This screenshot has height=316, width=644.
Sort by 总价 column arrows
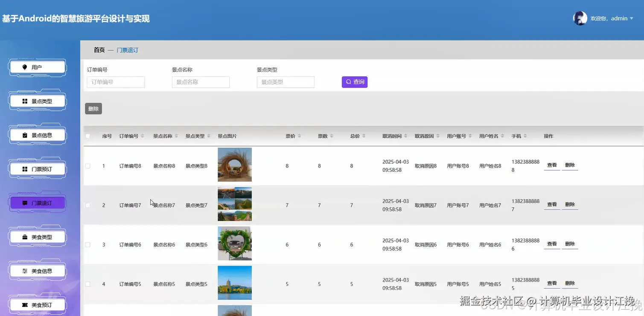tap(364, 136)
